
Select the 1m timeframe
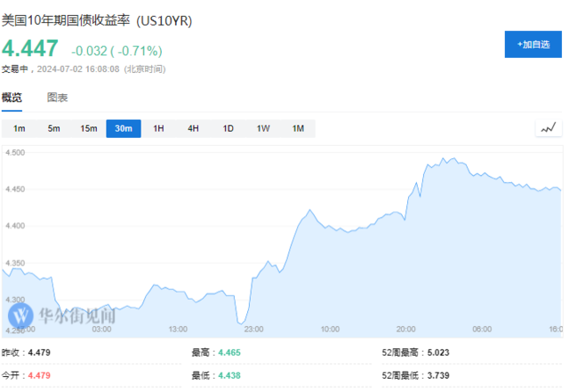click(20, 129)
